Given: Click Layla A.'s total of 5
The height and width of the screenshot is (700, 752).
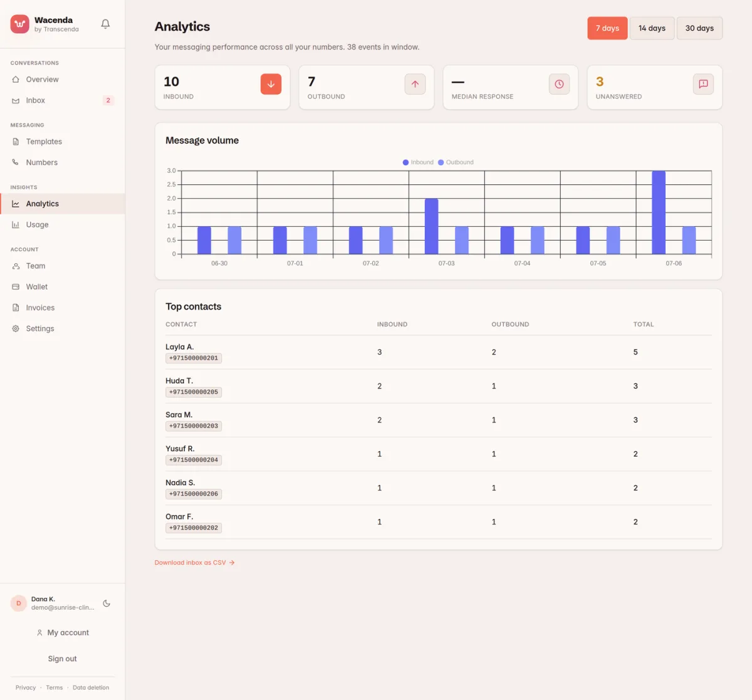Looking at the screenshot, I should pyautogui.click(x=635, y=352).
